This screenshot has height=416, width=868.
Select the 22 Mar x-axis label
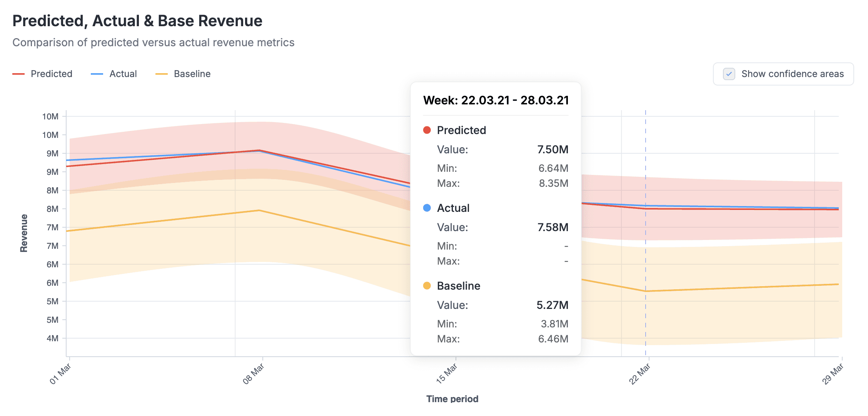(640, 374)
